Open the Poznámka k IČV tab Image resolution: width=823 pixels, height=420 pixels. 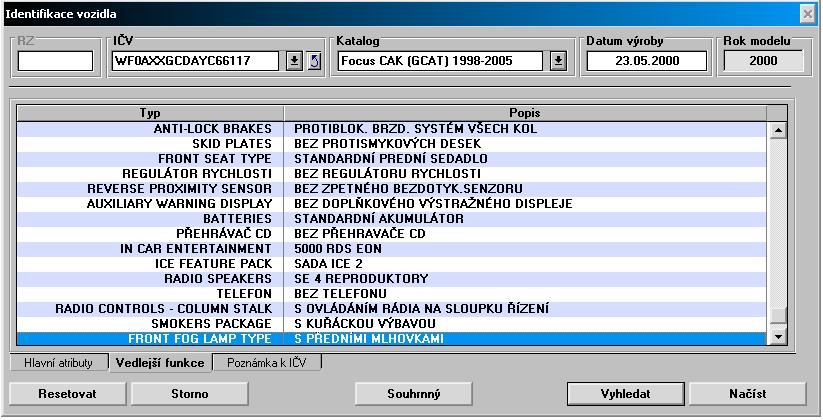[268, 363]
